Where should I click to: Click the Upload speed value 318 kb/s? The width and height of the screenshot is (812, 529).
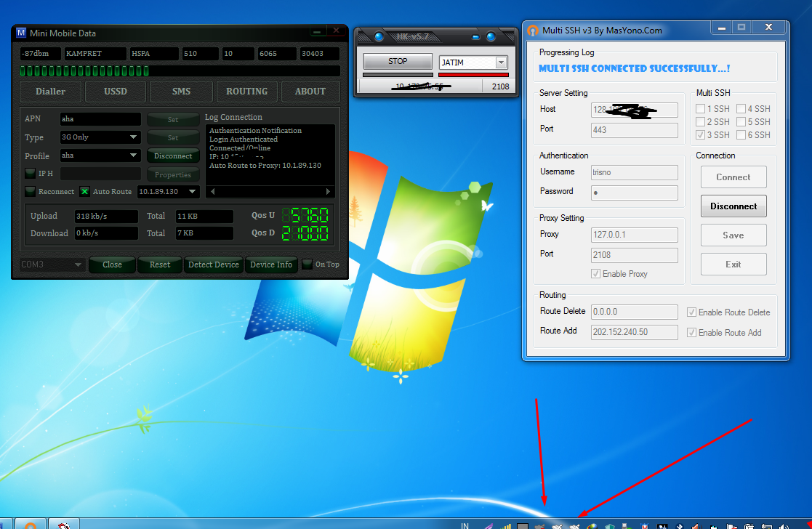pos(106,216)
